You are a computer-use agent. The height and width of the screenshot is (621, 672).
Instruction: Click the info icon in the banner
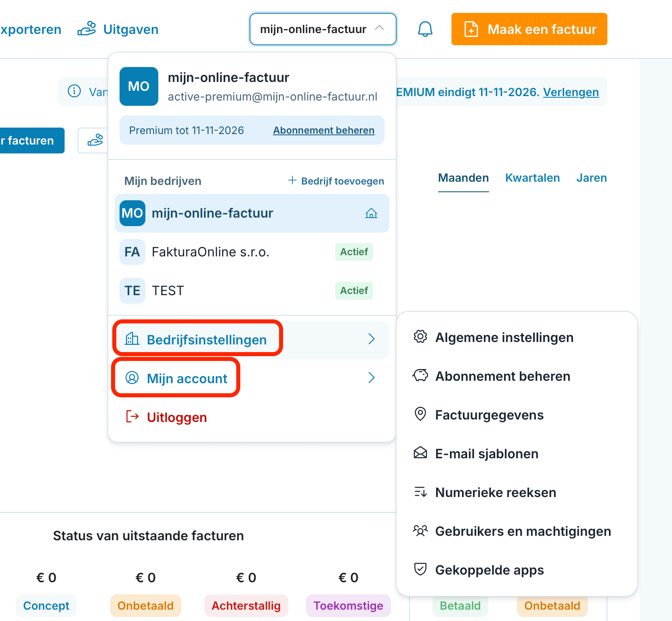click(74, 91)
